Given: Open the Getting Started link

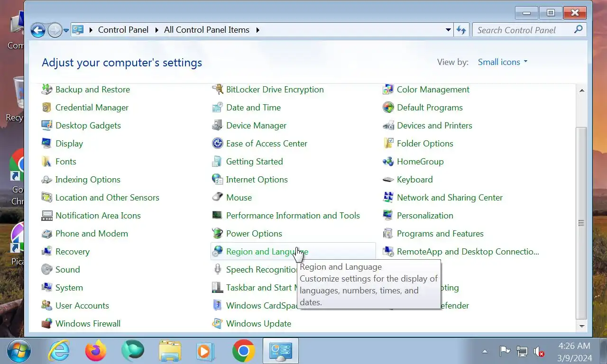Looking at the screenshot, I should pos(254,161).
